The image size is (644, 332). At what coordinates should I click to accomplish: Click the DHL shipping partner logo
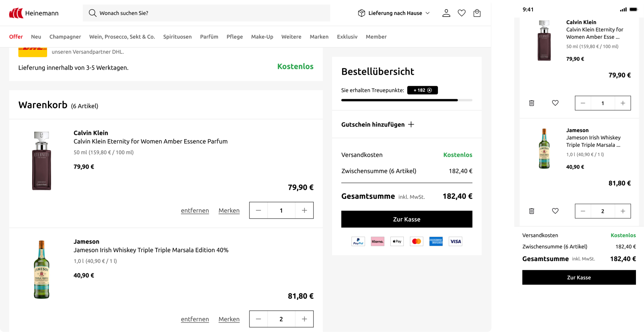point(33,52)
